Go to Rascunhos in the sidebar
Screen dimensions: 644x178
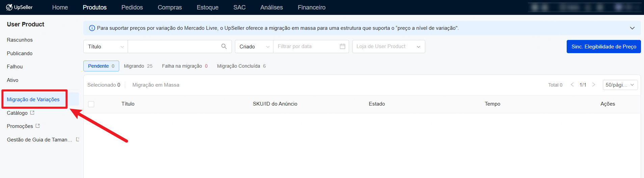click(20, 40)
